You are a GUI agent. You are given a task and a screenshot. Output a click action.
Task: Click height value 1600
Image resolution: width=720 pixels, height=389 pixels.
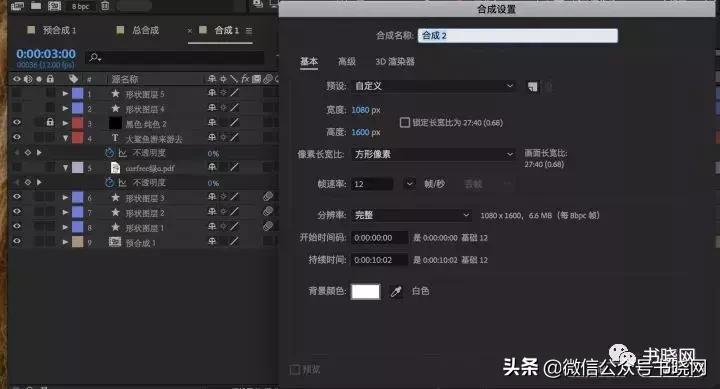coord(360,132)
